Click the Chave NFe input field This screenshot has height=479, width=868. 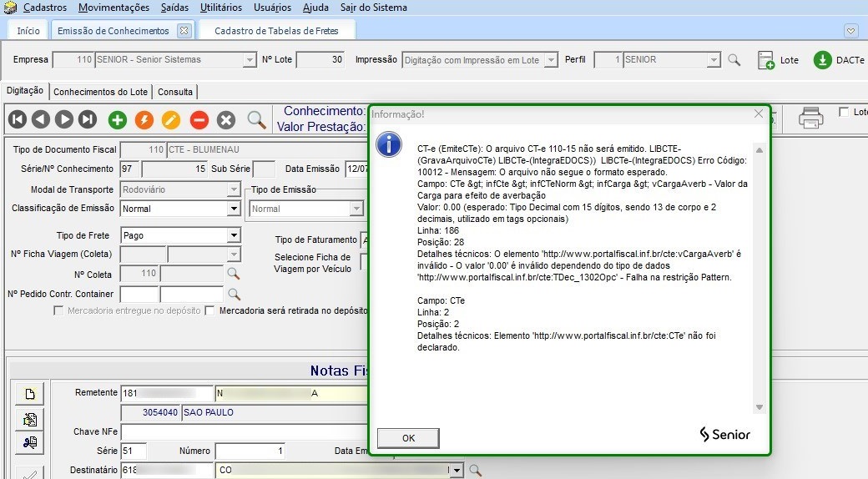click(245, 431)
